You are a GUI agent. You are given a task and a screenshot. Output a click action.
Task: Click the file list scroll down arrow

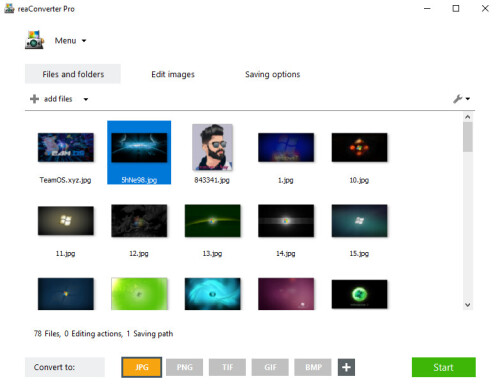coord(468,305)
